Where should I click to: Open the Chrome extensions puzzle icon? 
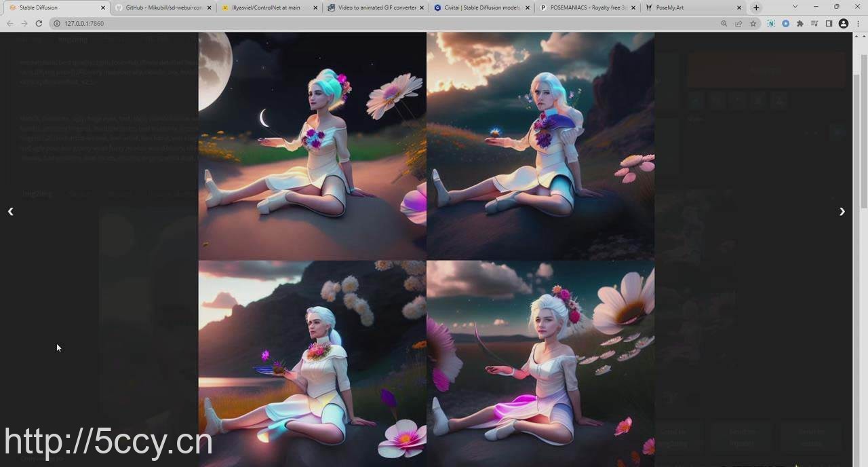(x=800, y=24)
